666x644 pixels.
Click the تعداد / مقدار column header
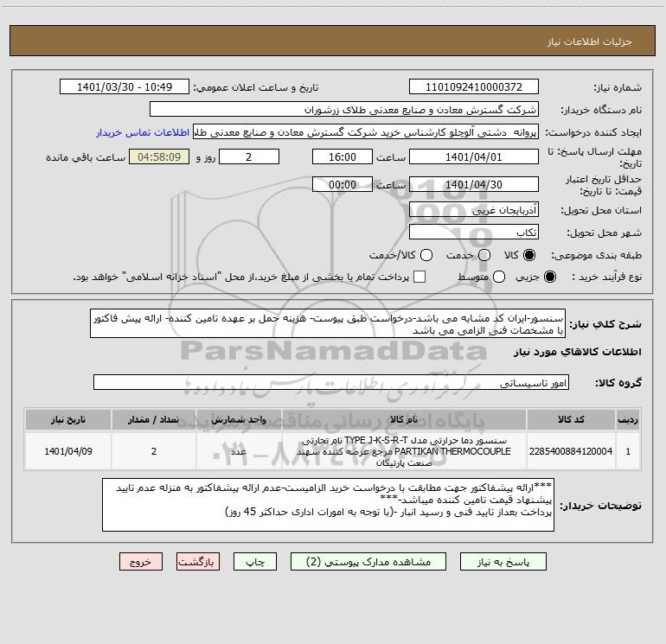click(x=154, y=419)
